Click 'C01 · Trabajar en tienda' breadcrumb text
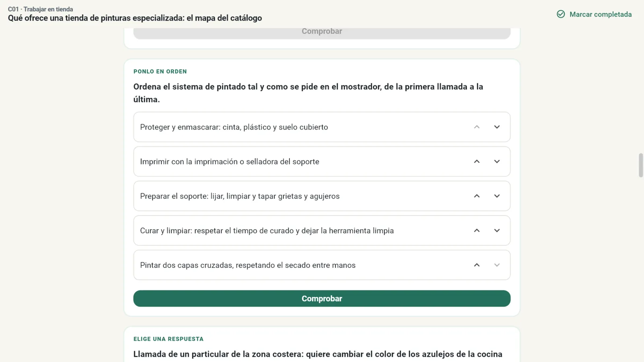 [x=40, y=9]
